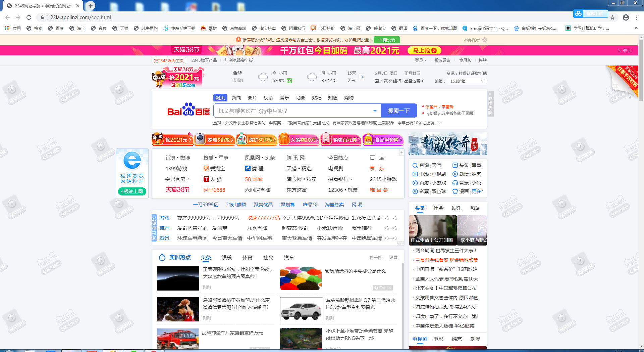Click the IE browser speed icon
Image resolution: width=644 pixels, height=352 pixels.
tap(132, 160)
